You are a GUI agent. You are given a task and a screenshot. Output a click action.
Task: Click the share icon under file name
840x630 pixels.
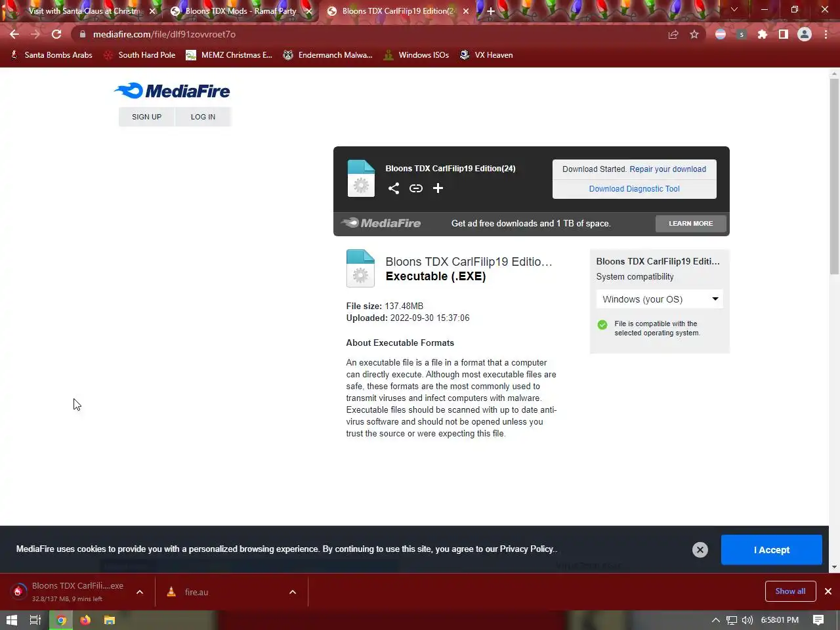coord(394,188)
